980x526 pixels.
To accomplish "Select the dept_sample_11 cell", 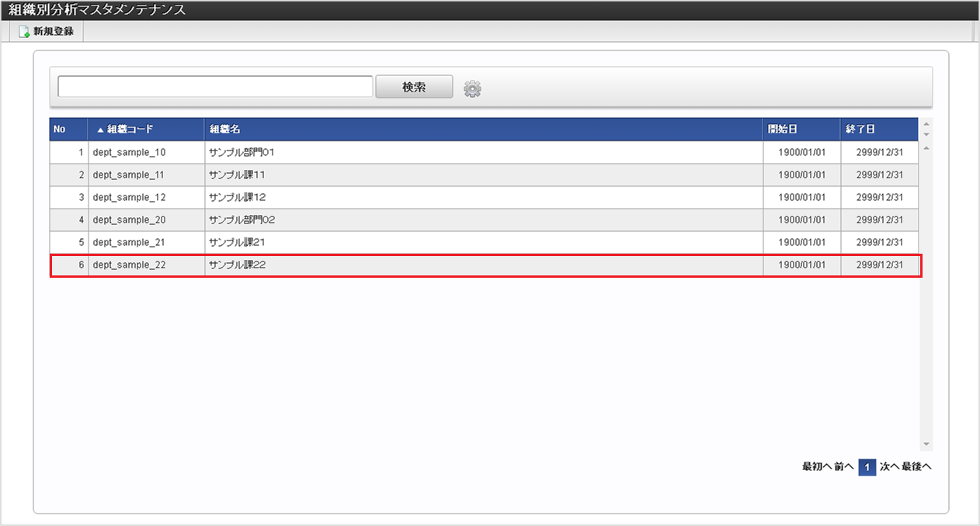I will (x=147, y=175).
